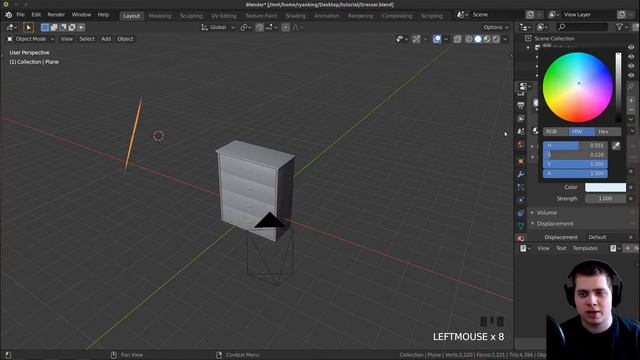Select the HSV color mode button
The height and width of the screenshot is (360, 640).
582,131
